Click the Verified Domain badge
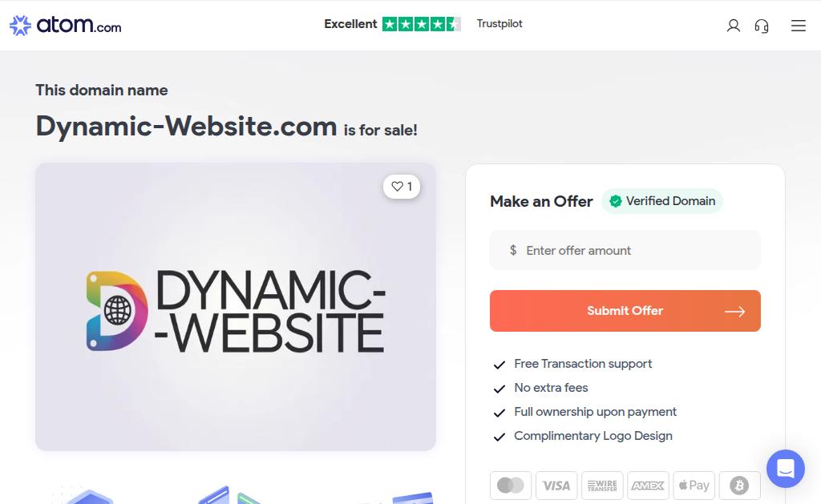 (x=662, y=201)
